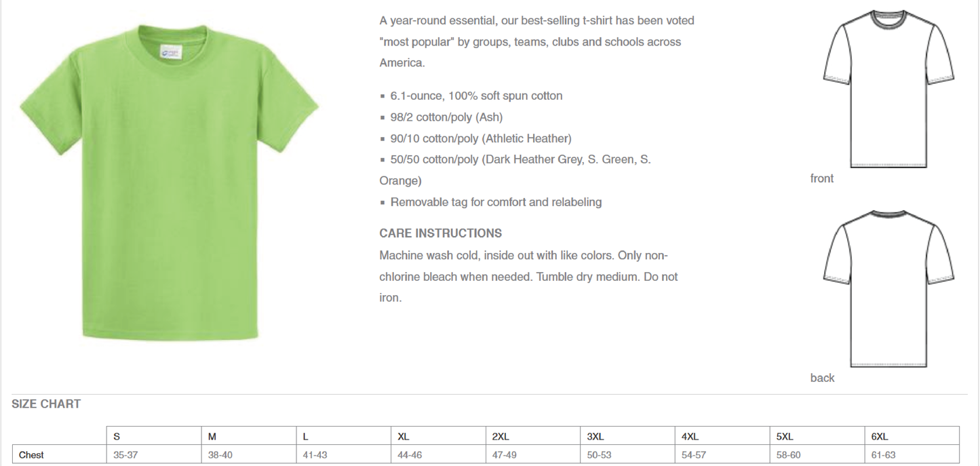
Task: Select the back view shirt outline
Action: point(888,288)
